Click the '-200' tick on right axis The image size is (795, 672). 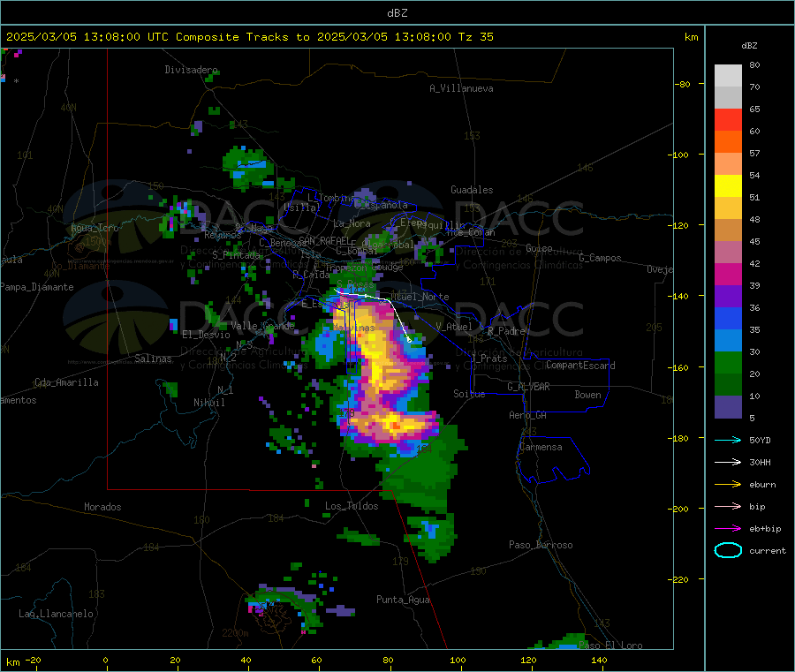coord(680,509)
